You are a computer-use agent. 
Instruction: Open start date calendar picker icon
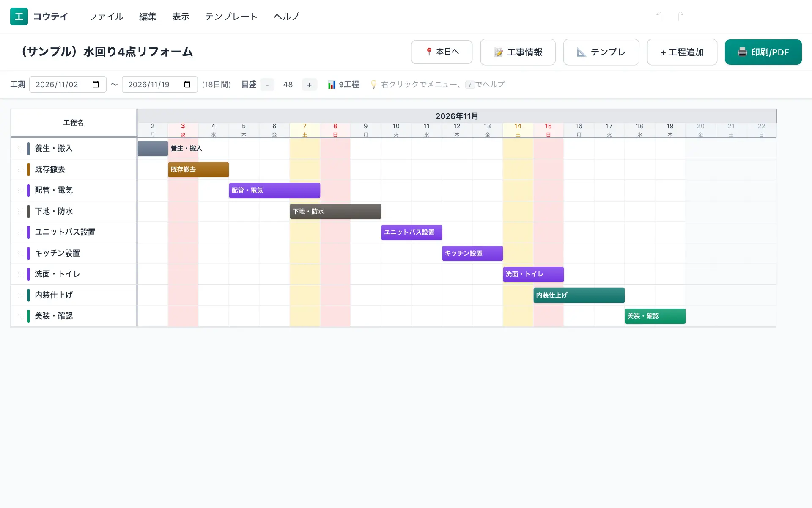click(96, 84)
